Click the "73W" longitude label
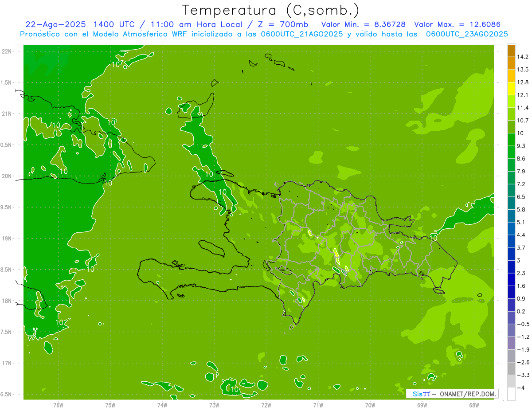The height and width of the screenshot is (411, 532). 214,405
